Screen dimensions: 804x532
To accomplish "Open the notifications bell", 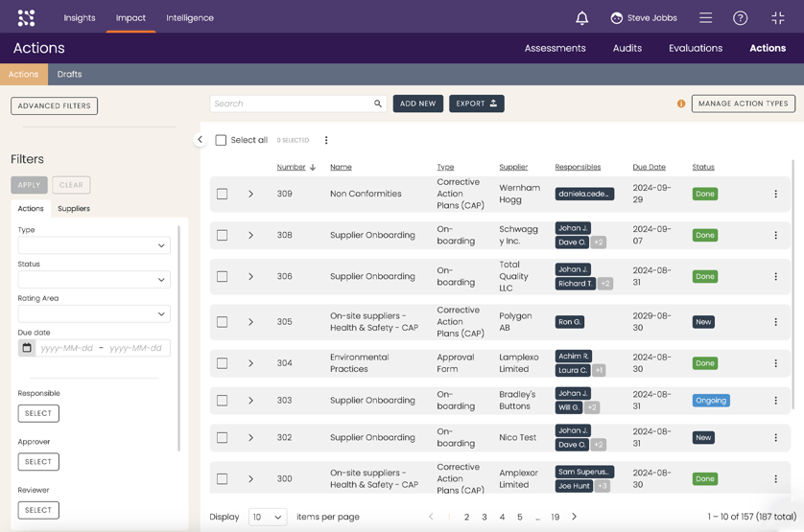I will 581,18.
